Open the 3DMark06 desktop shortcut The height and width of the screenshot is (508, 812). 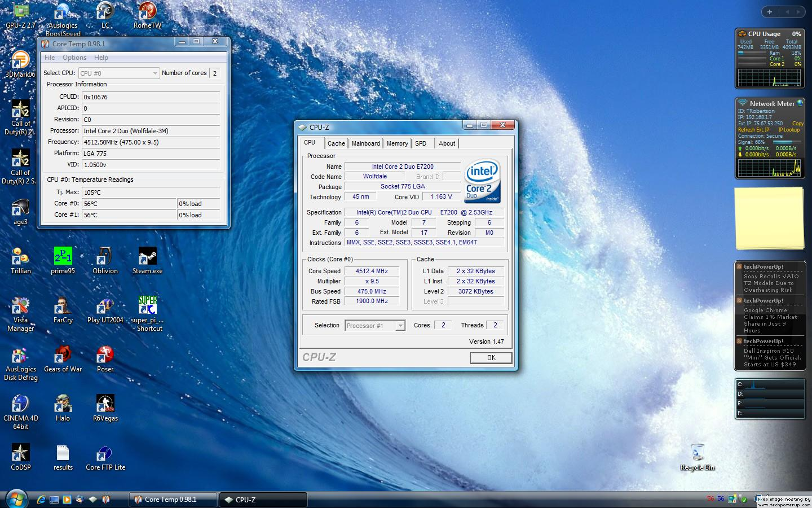pyautogui.click(x=20, y=64)
